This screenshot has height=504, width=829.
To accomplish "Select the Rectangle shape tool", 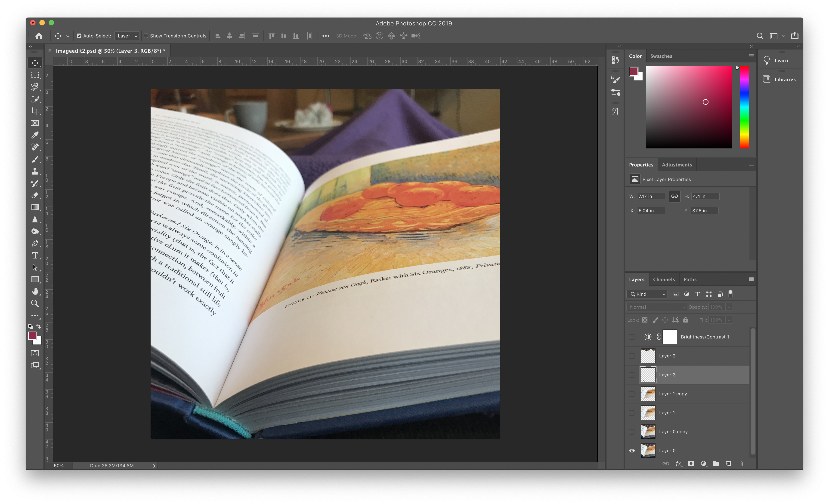I will pyautogui.click(x=35, y=280).
